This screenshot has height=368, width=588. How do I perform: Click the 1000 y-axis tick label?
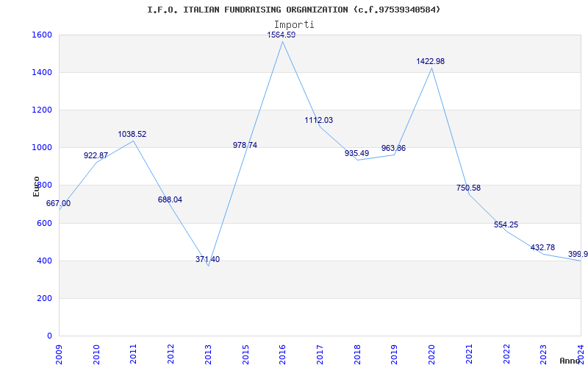click(41, 148)
